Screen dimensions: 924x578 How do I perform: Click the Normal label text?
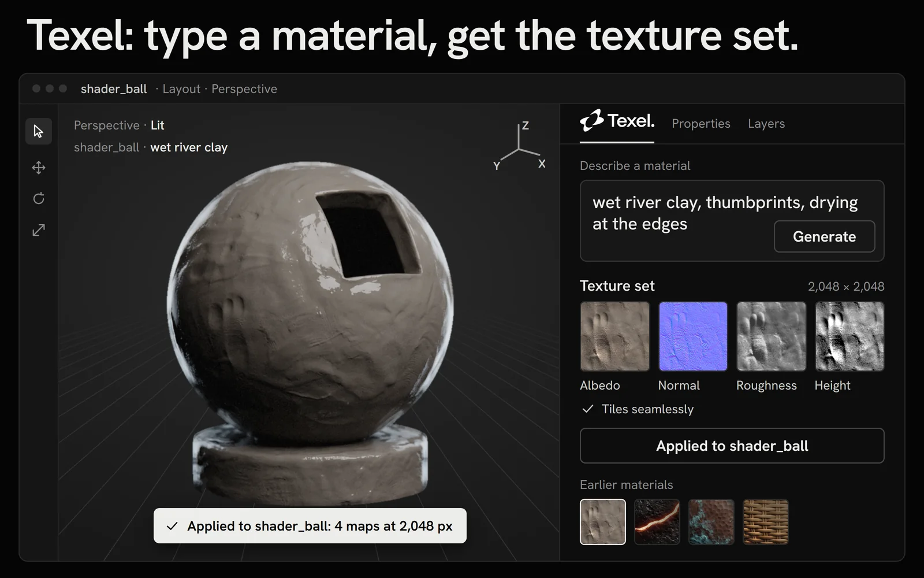pyautogui.click(x=679, y=386)
